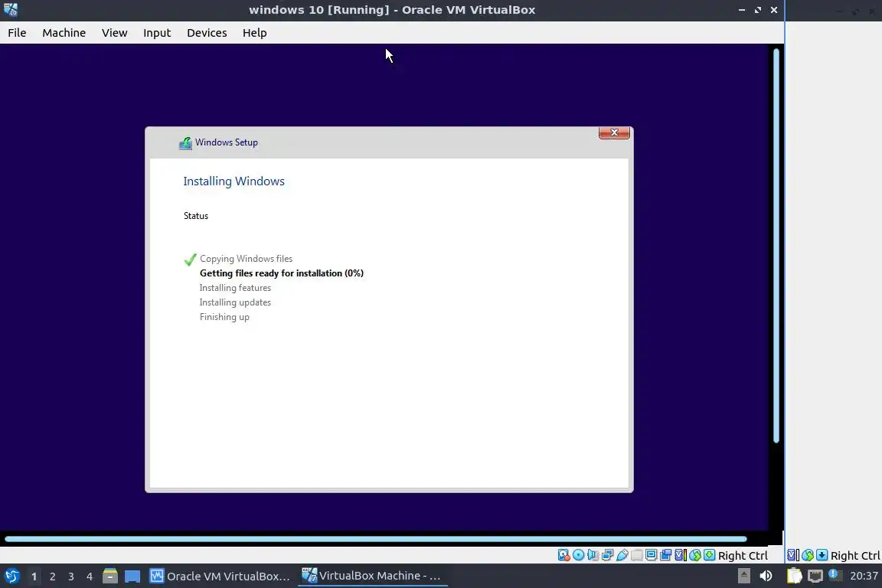Click the Right Ctrl label in background VirtualBox window
The height and width of the screenshot is (588, 882).
[855, 556]
